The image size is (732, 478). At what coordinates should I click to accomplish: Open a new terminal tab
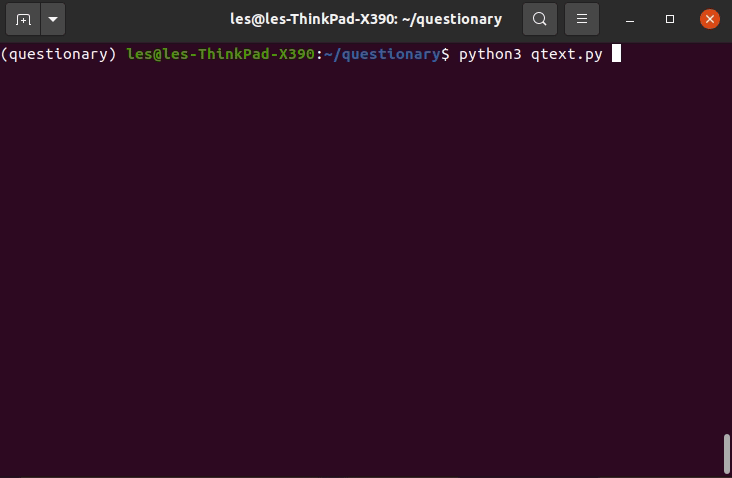[23, 19]
